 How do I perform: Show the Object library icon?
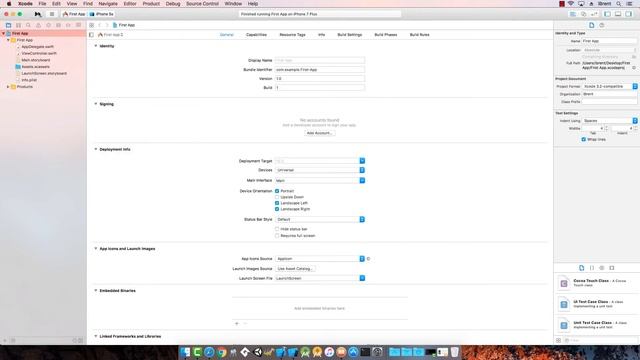click(602, 268)
